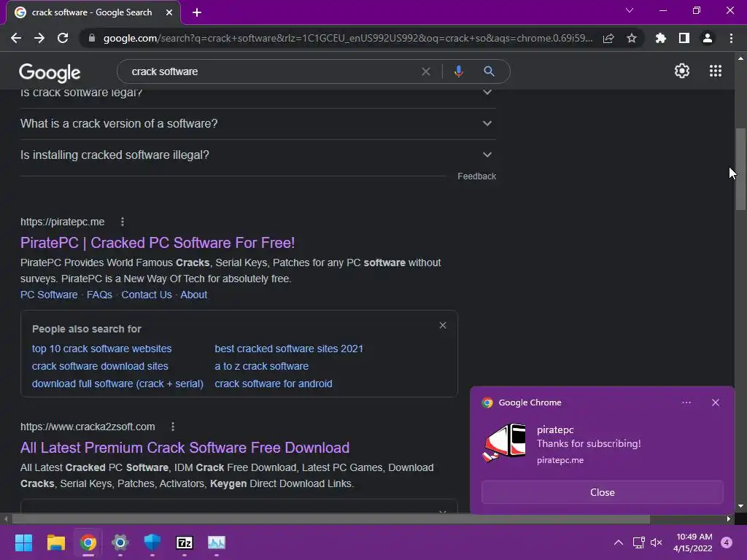The width and height of the screenshot is (747, 560).
Task: Open File Explorer from taskbar
Action: coord(55,542)
